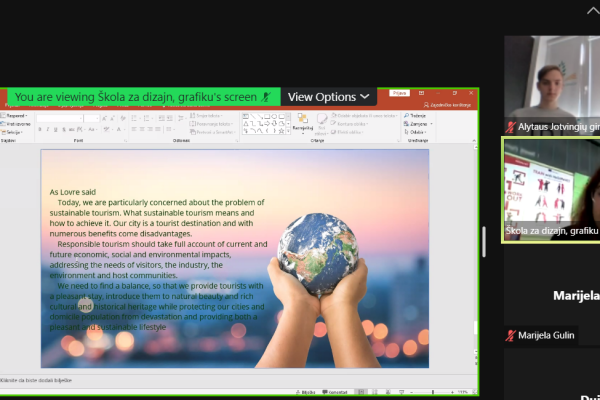Toggle strikethrough formatting in Font group
The image size is (600, 400).
(x=72, y=129)
